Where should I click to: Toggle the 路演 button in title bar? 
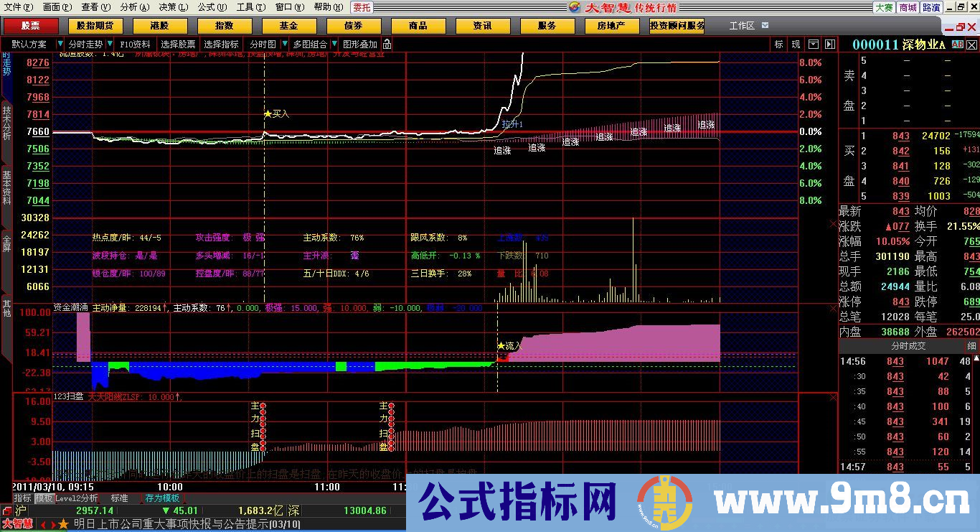pos(931,7)
